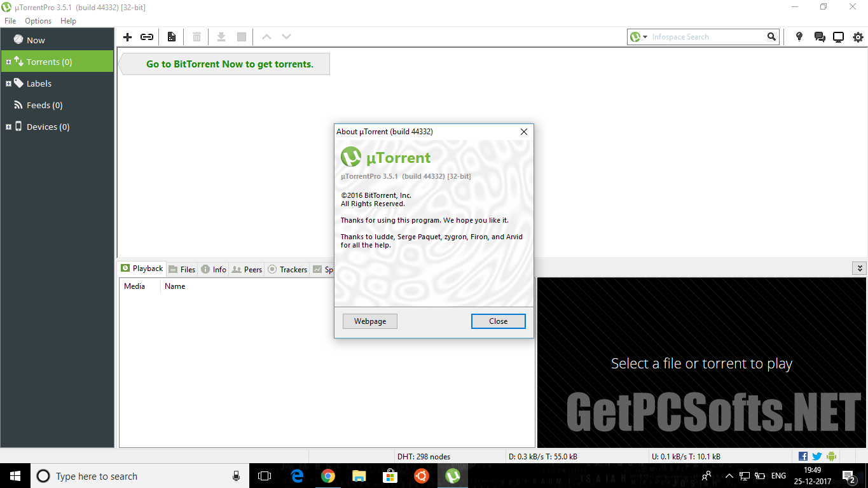The image size is (868, 488).
Task: Click DHT: 298 nodes in status bar
Action: [424, 456]
